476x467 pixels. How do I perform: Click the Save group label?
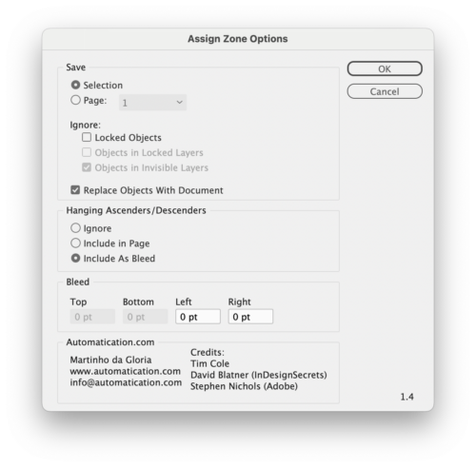point(76,68)
